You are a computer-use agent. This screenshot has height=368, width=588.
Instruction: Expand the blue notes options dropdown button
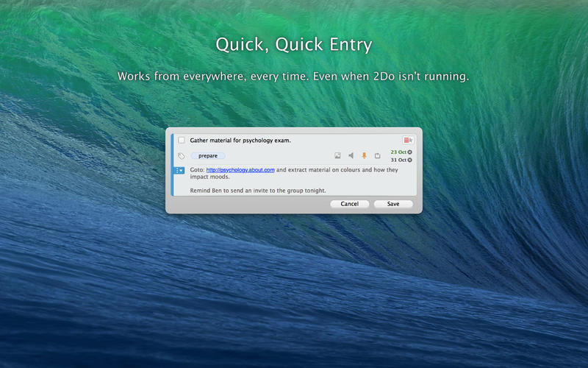[179, 170]
